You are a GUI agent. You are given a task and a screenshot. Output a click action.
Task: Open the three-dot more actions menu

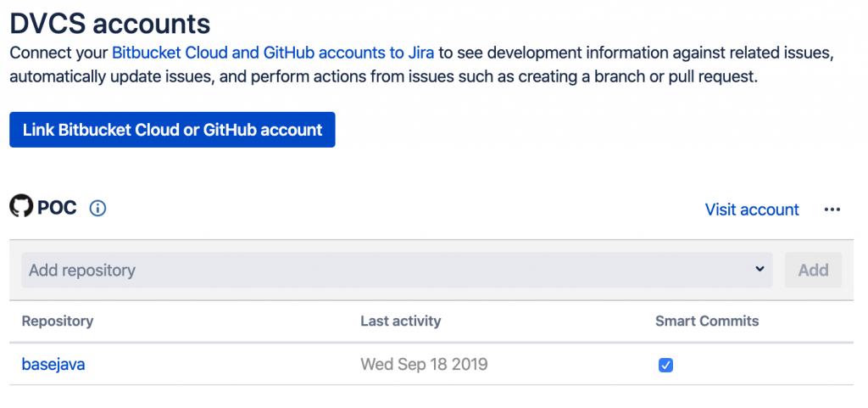[x=832, y=210]
